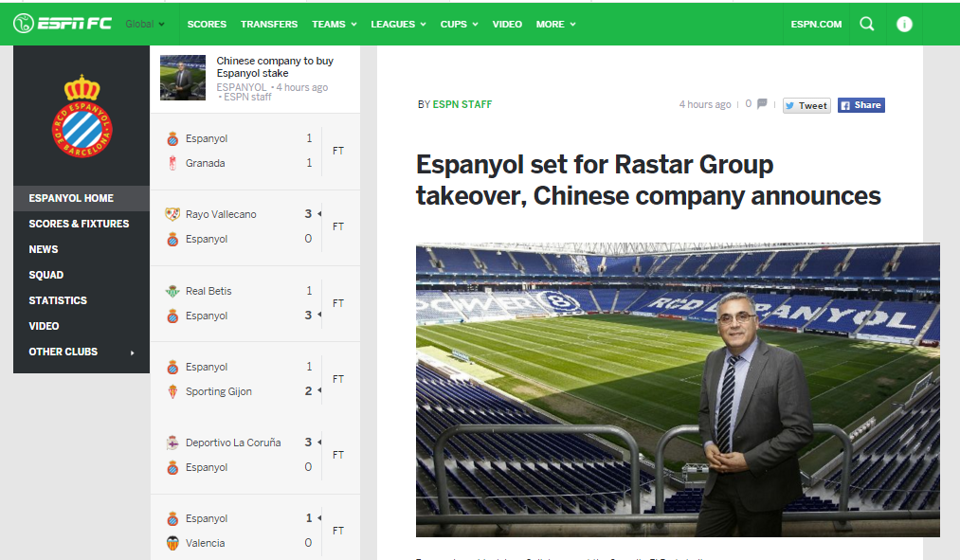Click the Espanyol stake story thumbnail
This screenshot has height=560, width=960.
pos(183,78)
